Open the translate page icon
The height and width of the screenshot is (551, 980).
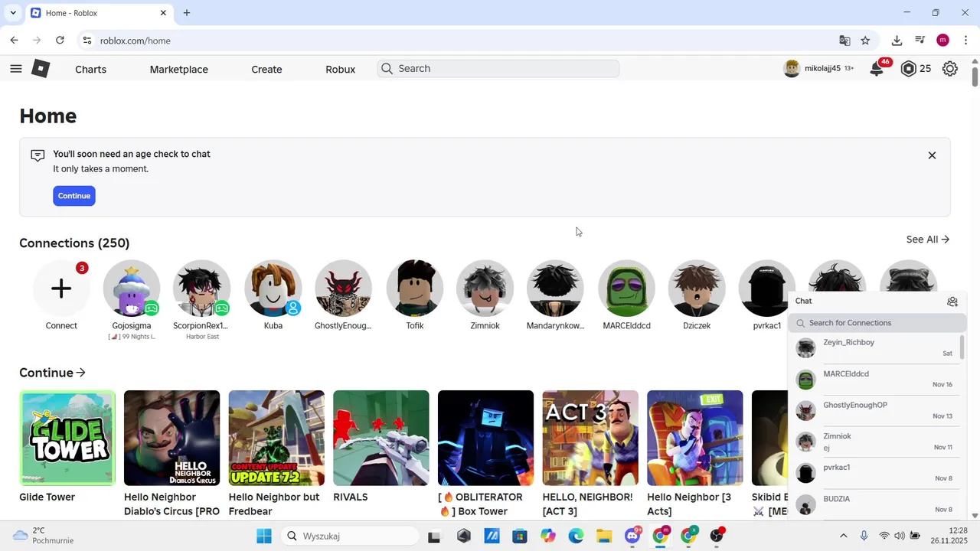tap(844, 41)
